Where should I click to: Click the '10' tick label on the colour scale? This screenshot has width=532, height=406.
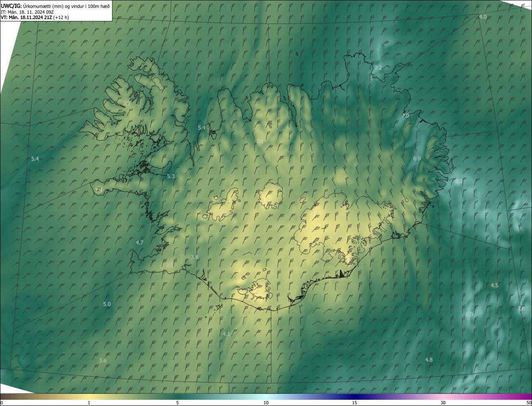pos(266,403)
